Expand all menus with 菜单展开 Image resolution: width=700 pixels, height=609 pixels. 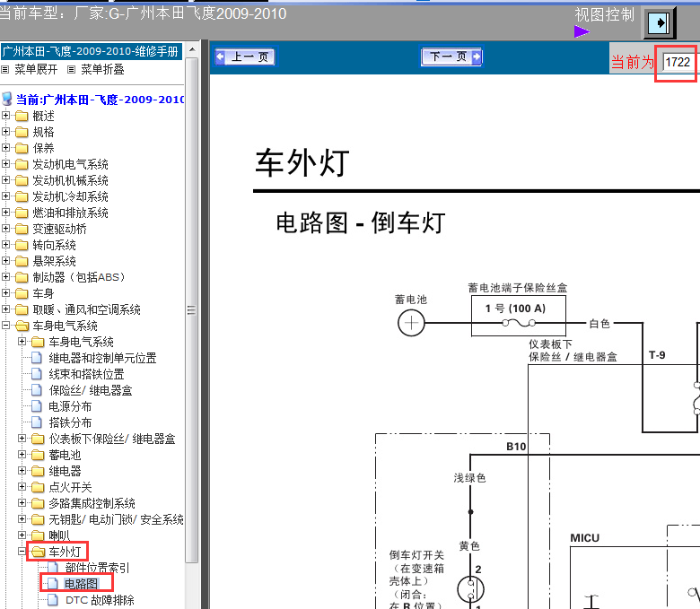point(36,70)
